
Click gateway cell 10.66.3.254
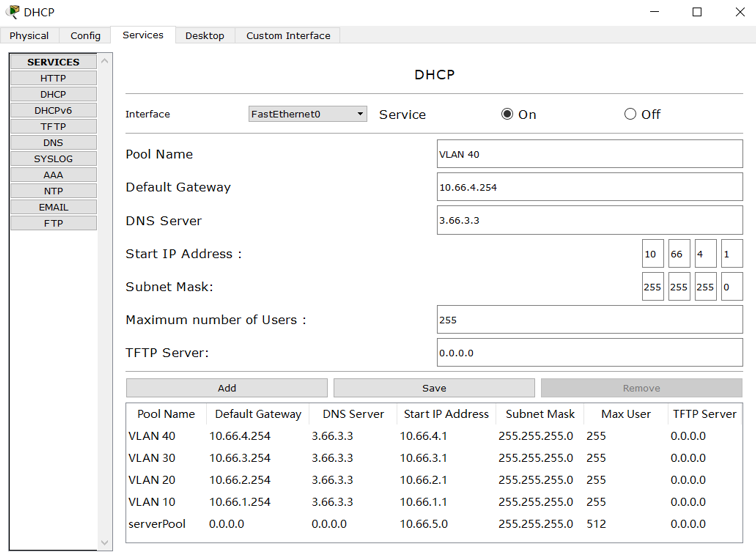[240, 458]
